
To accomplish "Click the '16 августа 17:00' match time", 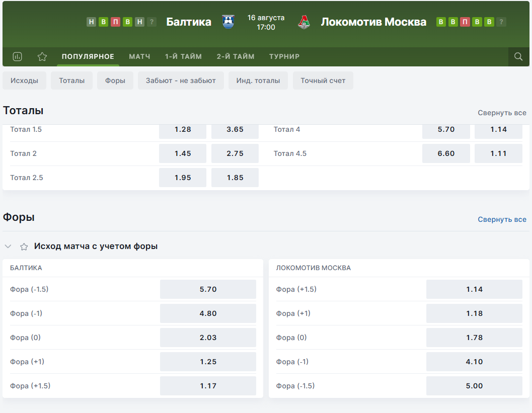I will coord(266,22).
